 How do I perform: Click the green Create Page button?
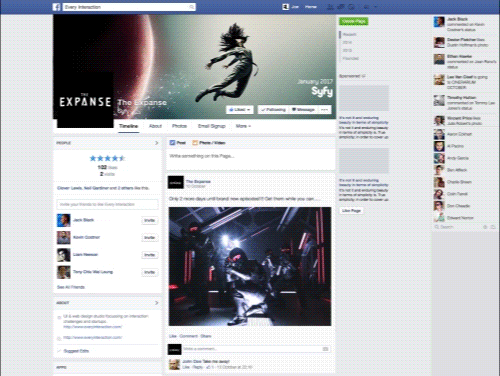coord(353,21)
